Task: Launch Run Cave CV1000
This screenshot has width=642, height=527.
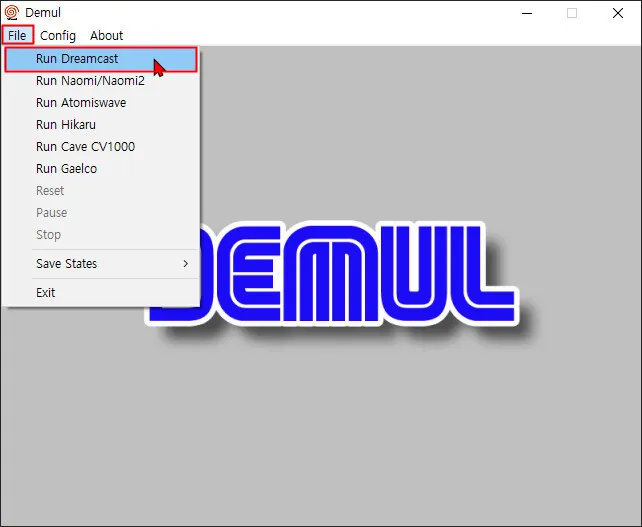Action: point(101,147)
